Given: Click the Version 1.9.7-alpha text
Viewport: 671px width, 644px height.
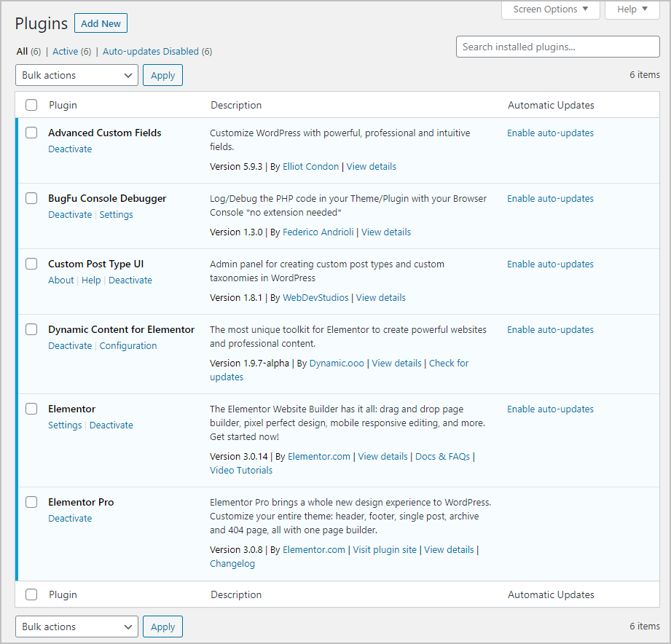Looking at the screenshot, I should pyautogui.click(x=249, y=363).
